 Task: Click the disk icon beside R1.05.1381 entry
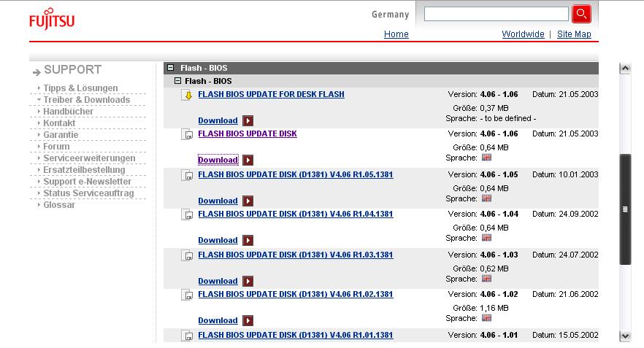(187, 176)
